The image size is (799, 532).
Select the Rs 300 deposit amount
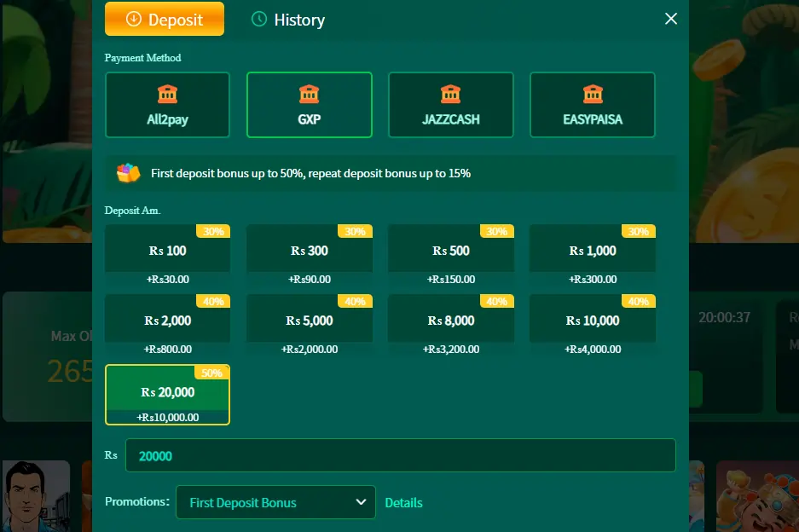[x=309, y=249]
